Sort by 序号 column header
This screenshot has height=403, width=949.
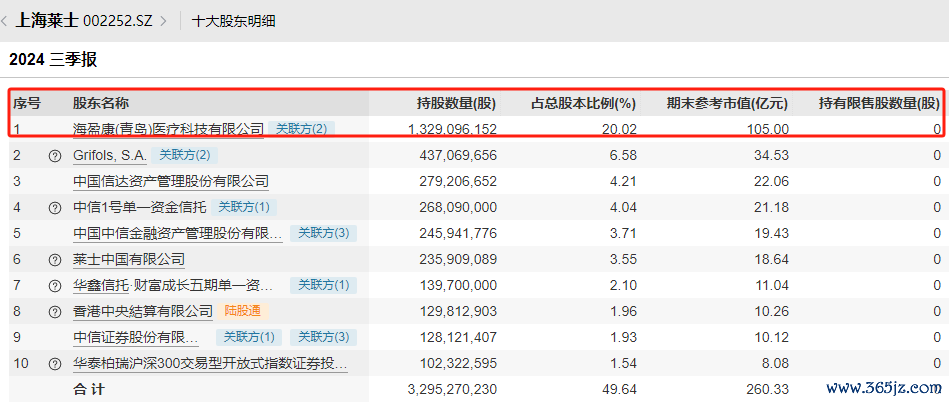[27, 103]
